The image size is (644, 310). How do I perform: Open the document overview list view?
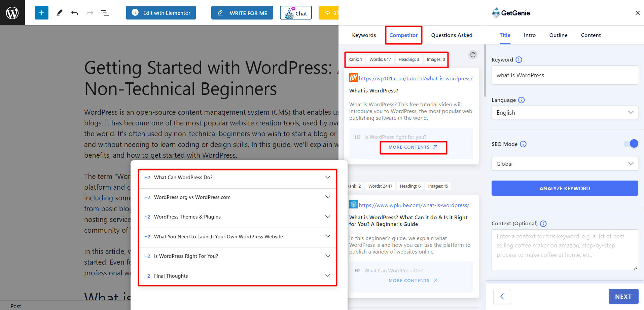click(x=105, y=13)
